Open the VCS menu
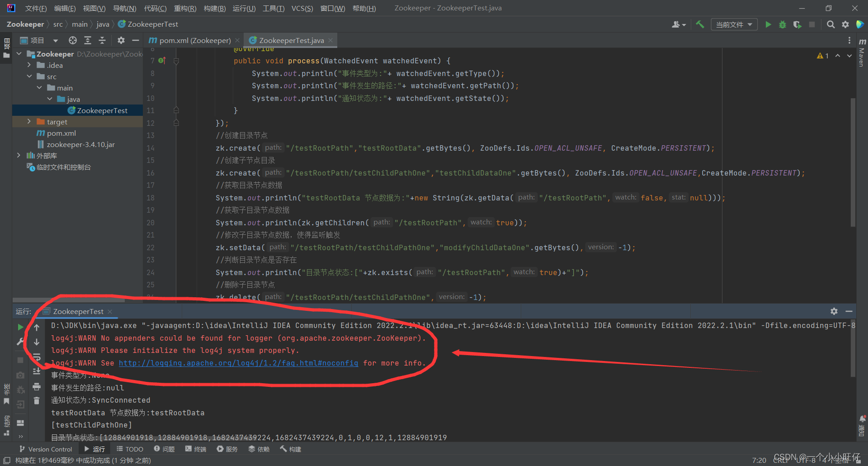The width and height of the screenshot is (868, 466). [302, 8]
